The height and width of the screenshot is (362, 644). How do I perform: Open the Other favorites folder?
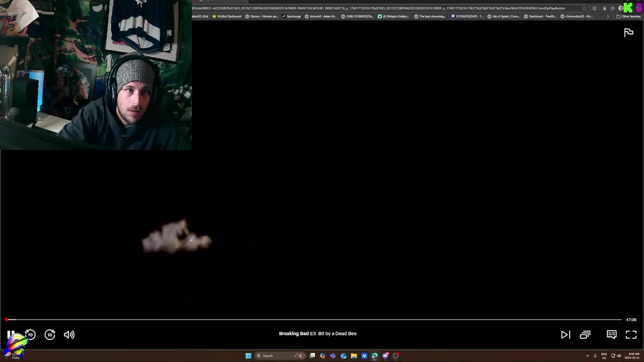[629, 16]
